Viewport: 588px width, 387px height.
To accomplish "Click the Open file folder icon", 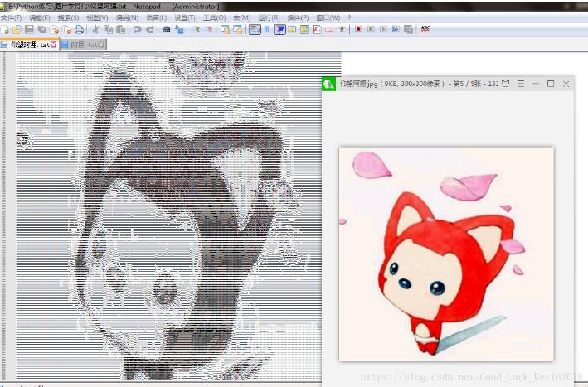I will point(17,30).
